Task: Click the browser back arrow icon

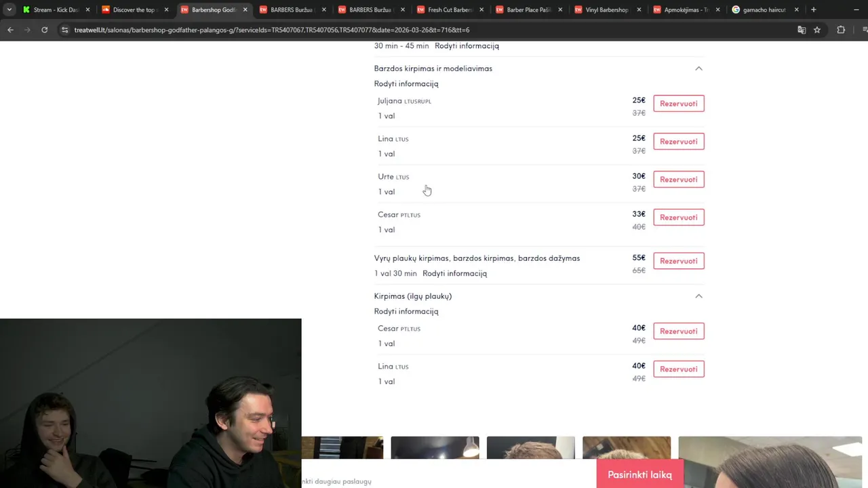Action: (10, 30)
